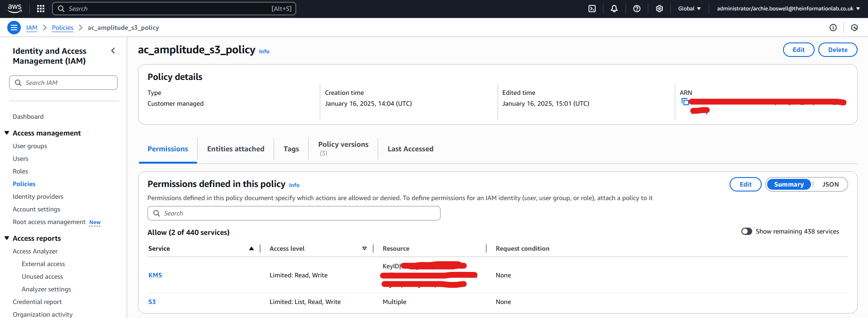Image resolution: width=868 pixels, height=318 pixels.
Task: Open the info panel icon in breadcrumb bar
Action: click(833, 28)
